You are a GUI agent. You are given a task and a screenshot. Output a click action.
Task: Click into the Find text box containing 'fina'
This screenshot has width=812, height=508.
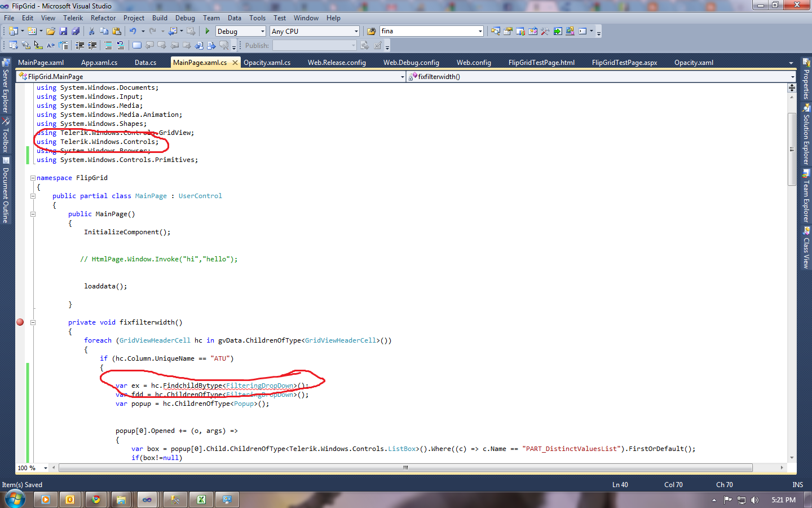(429, 31)
